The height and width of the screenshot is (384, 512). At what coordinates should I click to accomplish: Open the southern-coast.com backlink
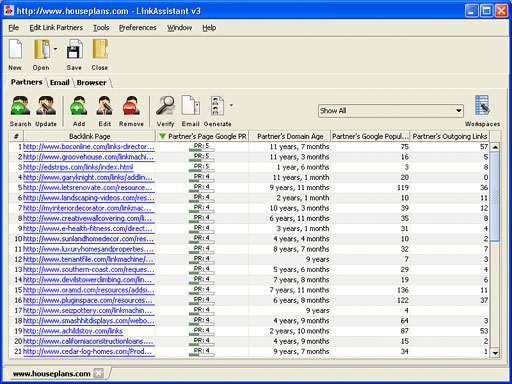(x=89, y=270)
